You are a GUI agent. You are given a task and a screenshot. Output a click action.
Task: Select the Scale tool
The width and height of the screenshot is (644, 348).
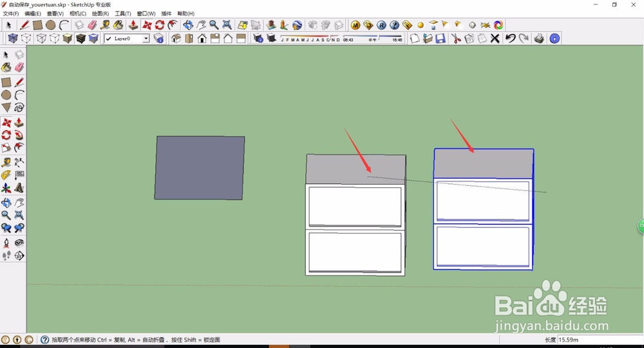click(6, 147)
